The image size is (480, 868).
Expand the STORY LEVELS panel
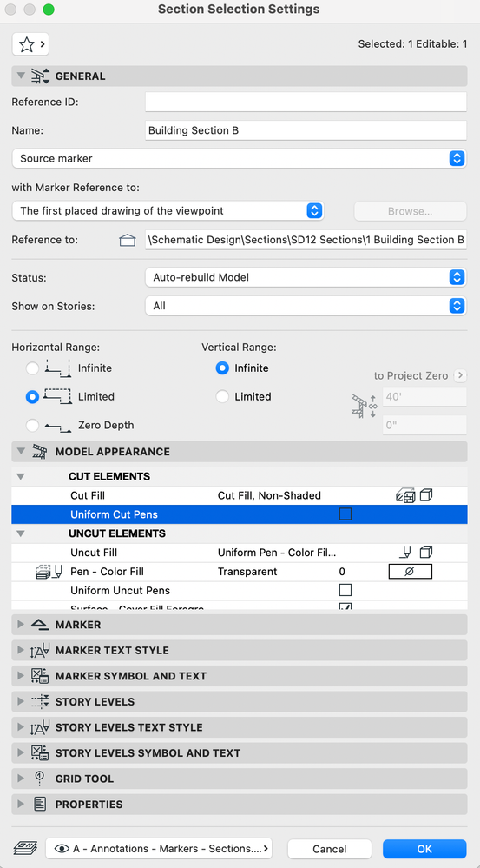point(240,702)
